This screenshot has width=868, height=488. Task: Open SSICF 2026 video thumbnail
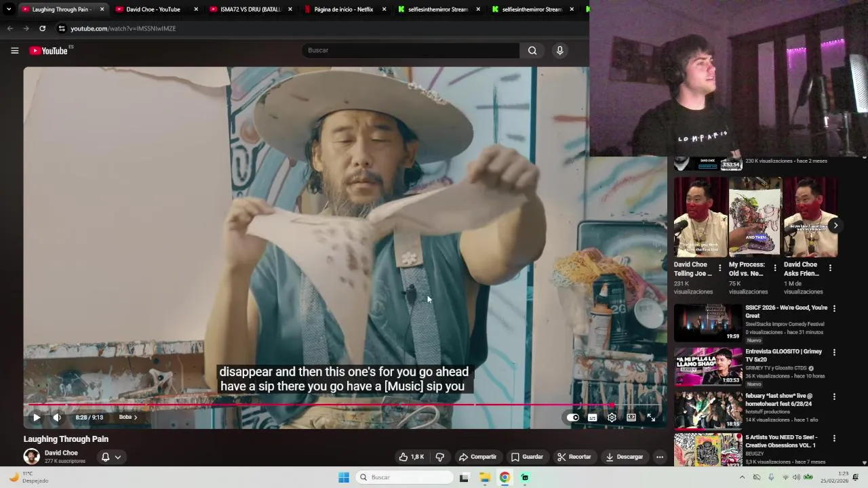point(708,322)
